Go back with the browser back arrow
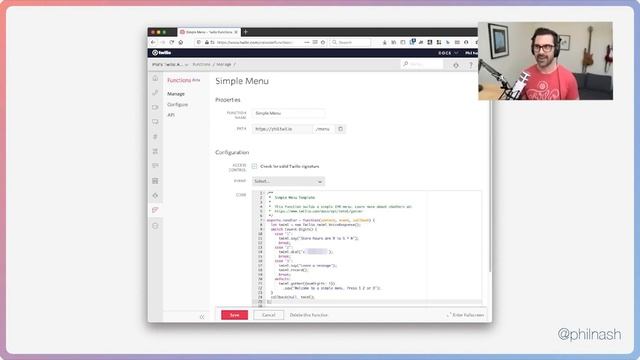Viewport: 640px width, 360px height. click(153, 42)
